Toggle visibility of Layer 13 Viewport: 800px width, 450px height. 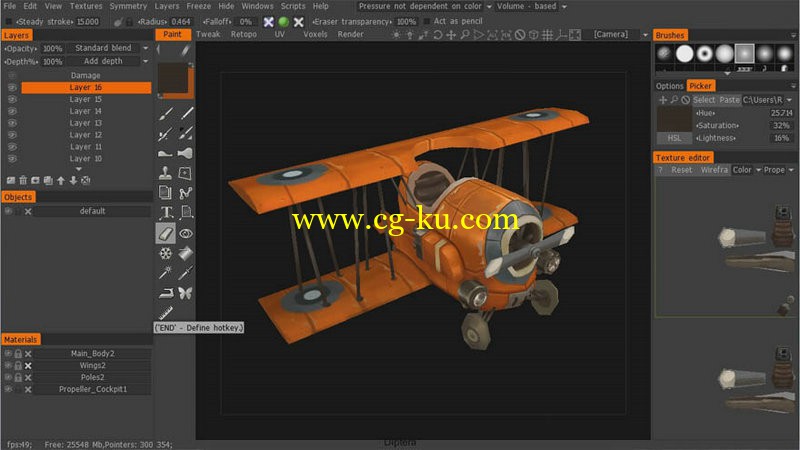click(x=12, y=123)
